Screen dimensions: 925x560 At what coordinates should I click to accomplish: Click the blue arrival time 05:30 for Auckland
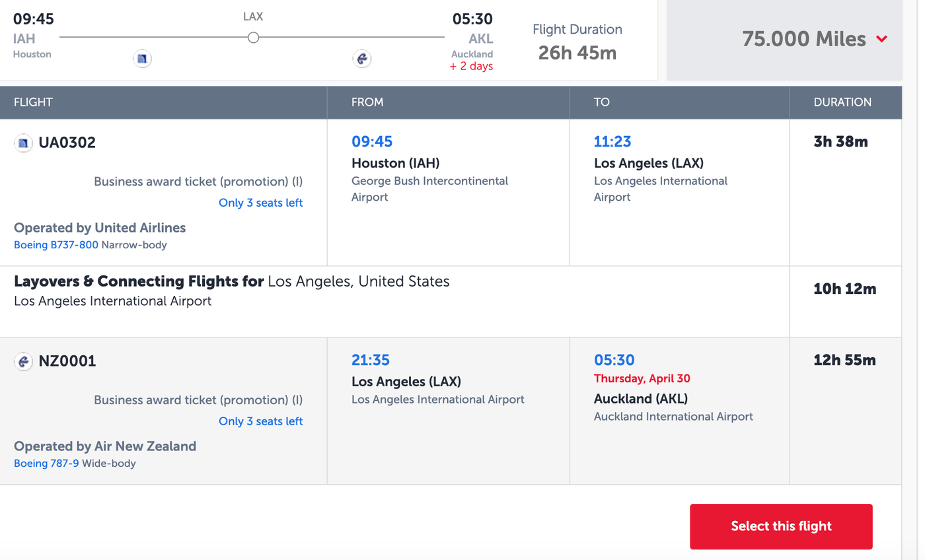pos(614,361)
